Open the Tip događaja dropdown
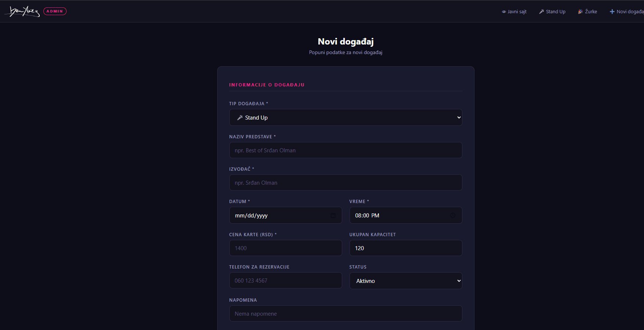Image resolution: width=644 pixels, height=330 pixels. (346, 117)
